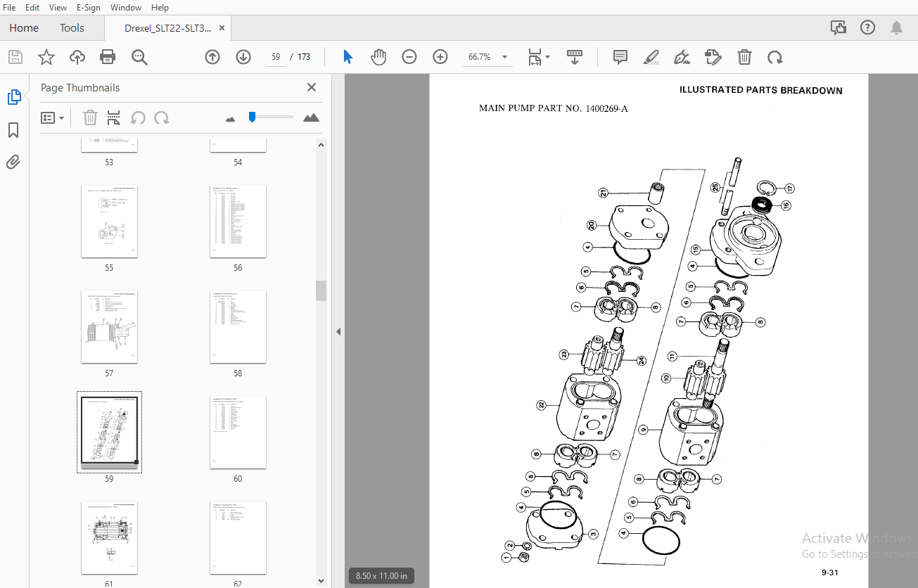Select page 56 thumbnail
918x588 pixels.
click(238, 222)
